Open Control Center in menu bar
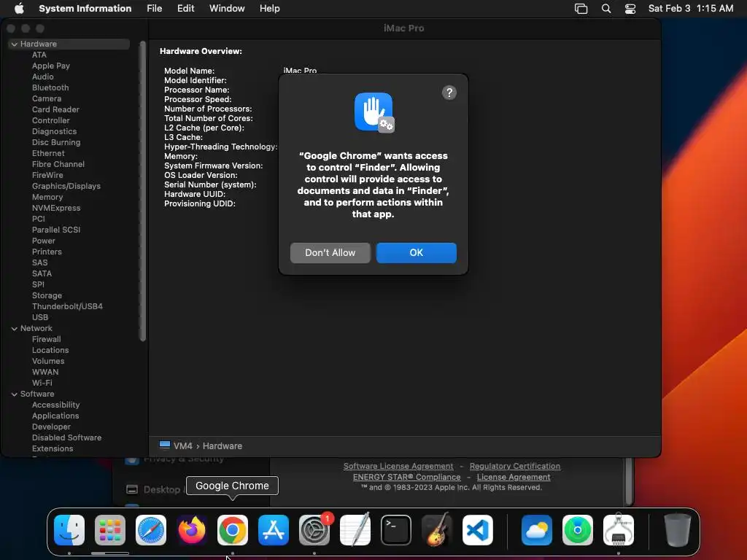The width and height of the screenshot is (747, 560). pos(630,8)
